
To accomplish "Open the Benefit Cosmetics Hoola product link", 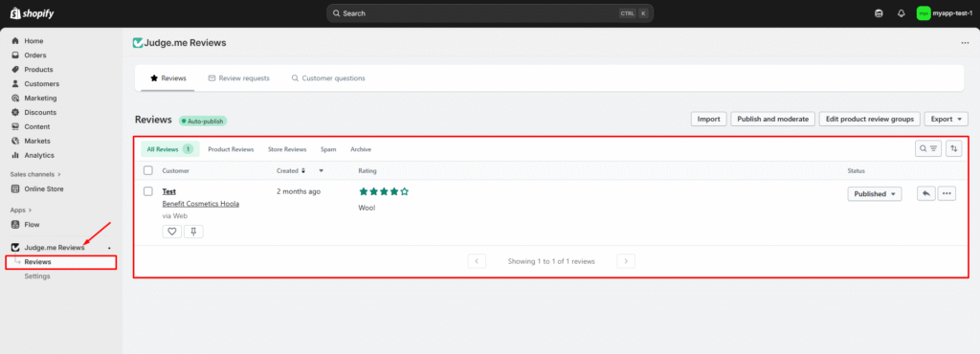I will click(x=201, y=204).
